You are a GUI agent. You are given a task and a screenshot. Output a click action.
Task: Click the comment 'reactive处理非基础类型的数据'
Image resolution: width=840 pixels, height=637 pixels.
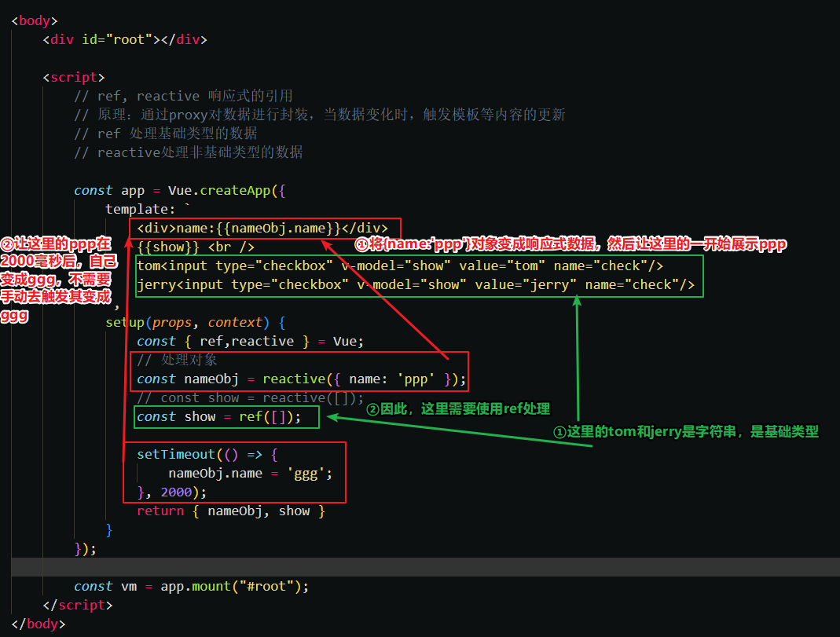(x=189, y=152)
